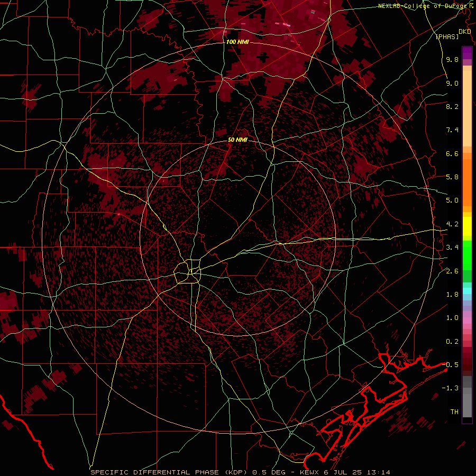Viewport: 476px width, 476px height.
Task: Select the bright green band on the color scale
Action: point(467,255)
